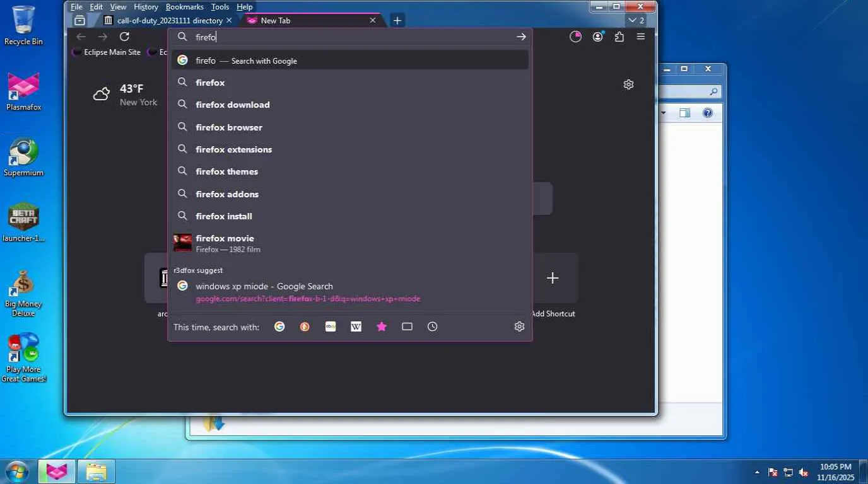Choose the 'firefox install' suggestion

[350, 216]
